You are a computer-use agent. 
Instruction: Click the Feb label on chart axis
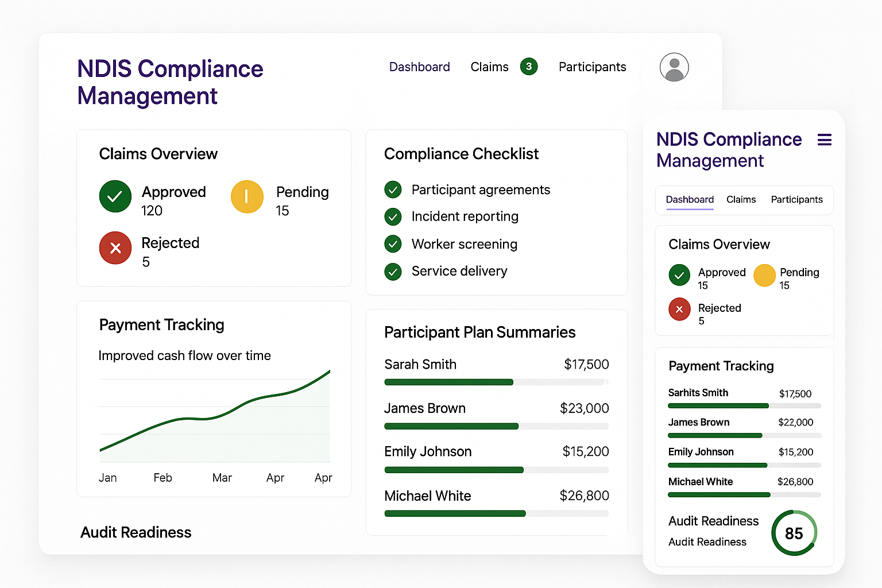(x=163, y=478)
